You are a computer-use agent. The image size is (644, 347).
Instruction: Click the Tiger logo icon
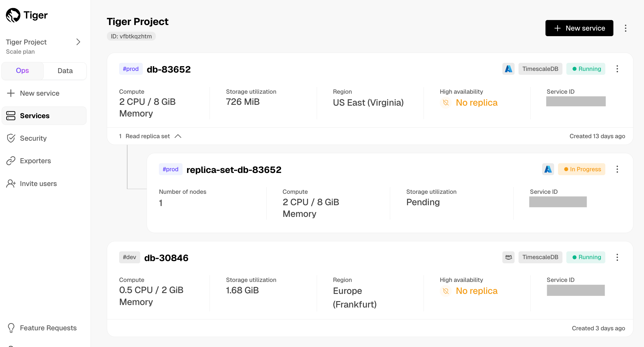13,15
